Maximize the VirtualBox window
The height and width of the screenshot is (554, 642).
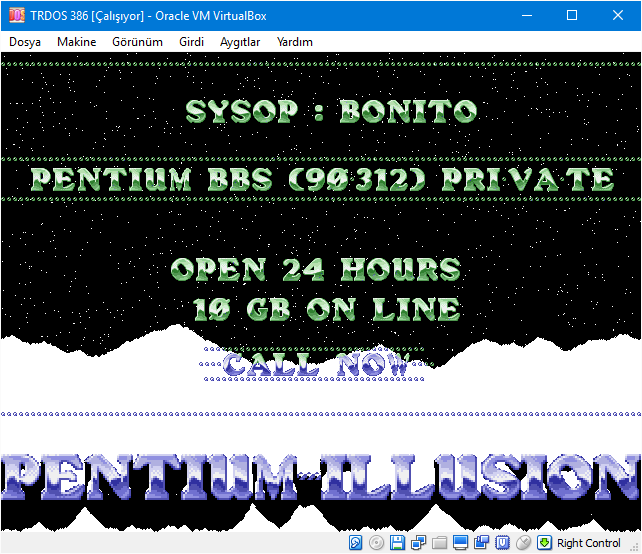(572, 16)
